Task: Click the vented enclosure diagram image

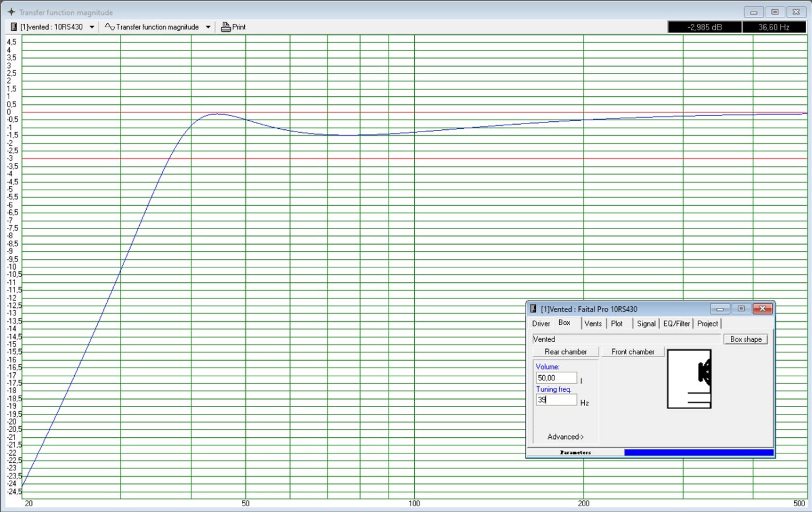Action: (x=689, y=379)
